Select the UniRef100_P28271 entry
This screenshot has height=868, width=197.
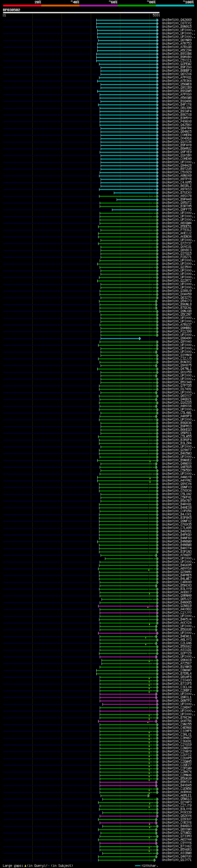pyautogui.click(x=177, y=257)
